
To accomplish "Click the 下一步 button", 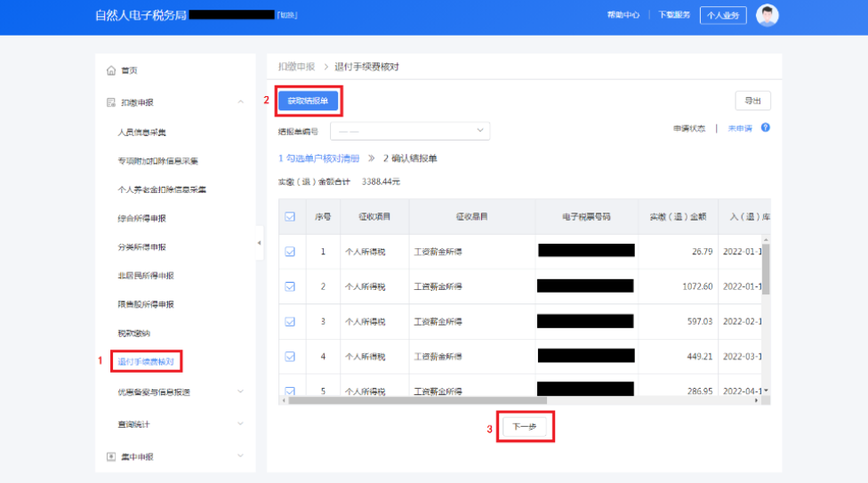I will click(x=525, y=427).
